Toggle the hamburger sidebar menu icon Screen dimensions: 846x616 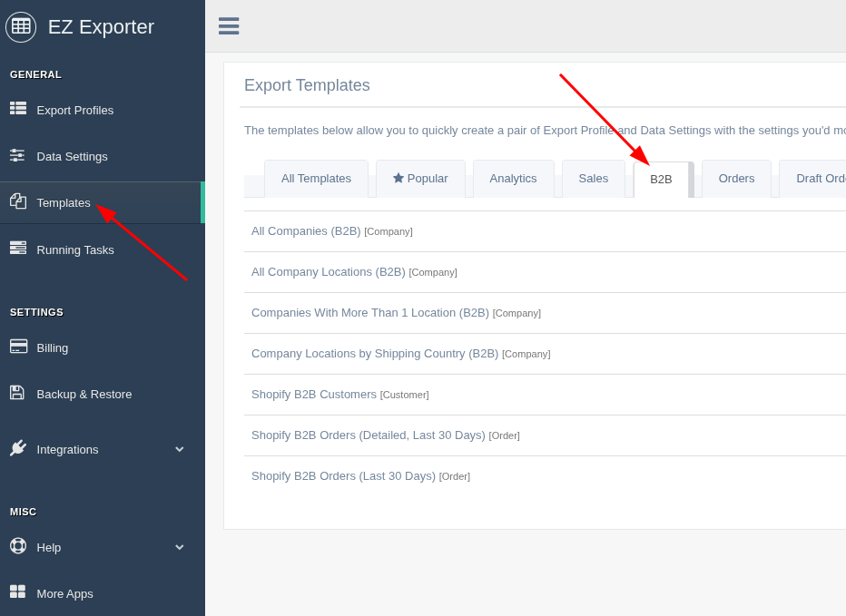[229, 26]
